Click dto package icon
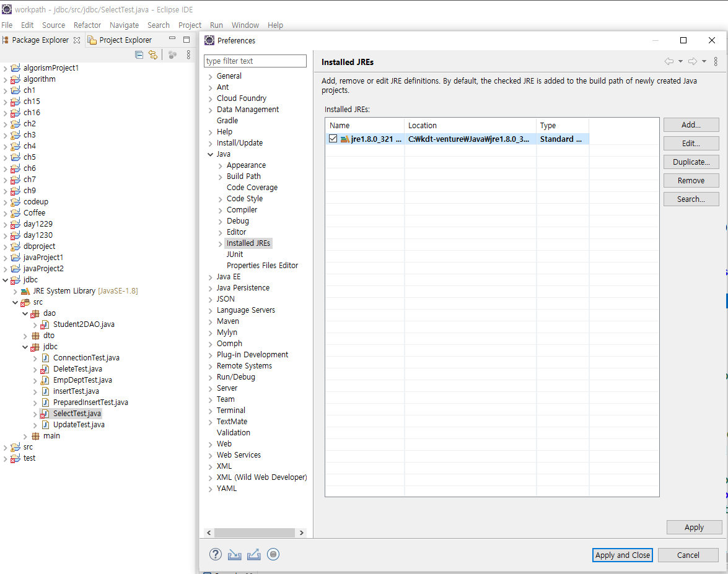 click(35, 336)
